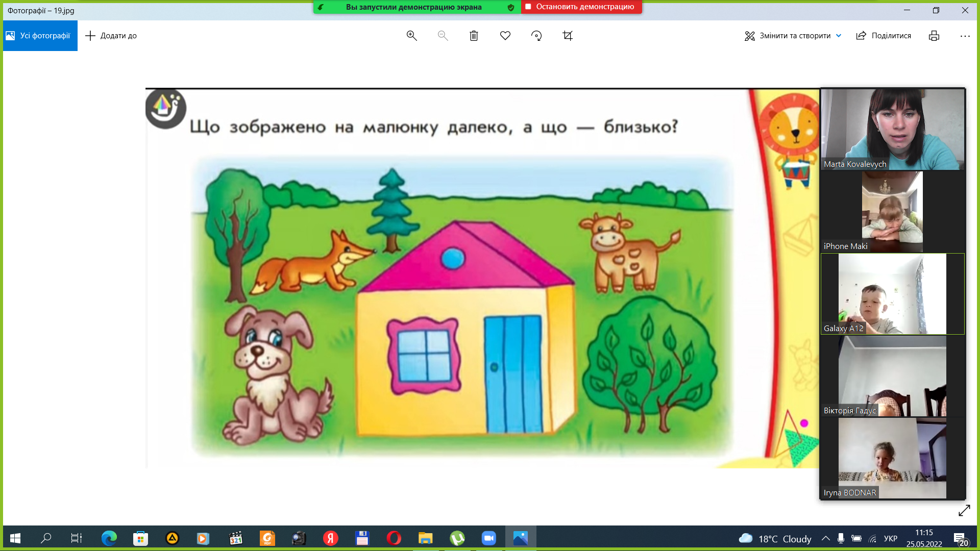Screen dimensions: 980x551
Task: Open uTorrent from the taskbar
Action: tap(457, 538)
